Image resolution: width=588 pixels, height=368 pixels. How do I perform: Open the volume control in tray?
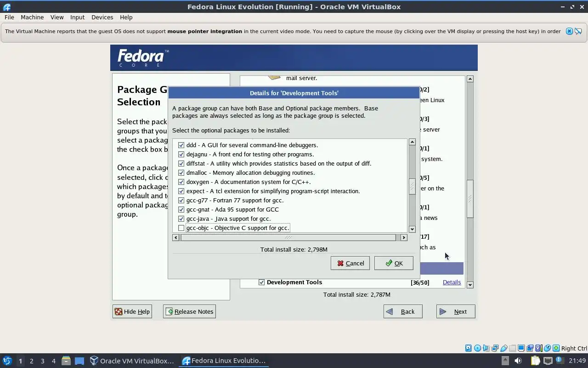(x=518, y=361)
